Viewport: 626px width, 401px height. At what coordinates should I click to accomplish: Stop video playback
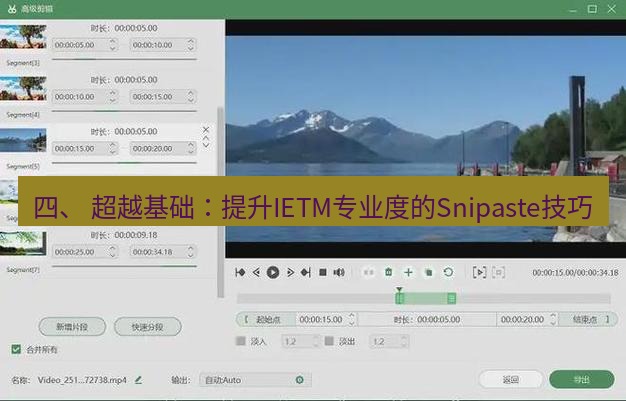323,272
